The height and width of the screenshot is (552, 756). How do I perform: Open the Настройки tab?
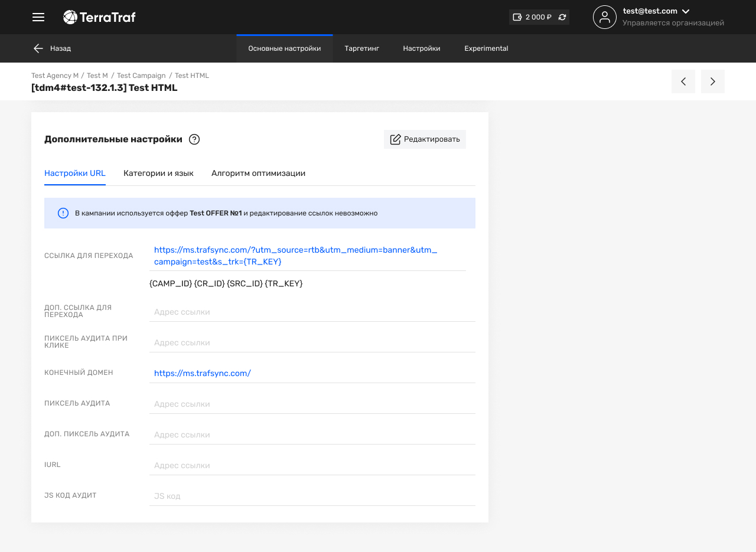tap(422, 48)
